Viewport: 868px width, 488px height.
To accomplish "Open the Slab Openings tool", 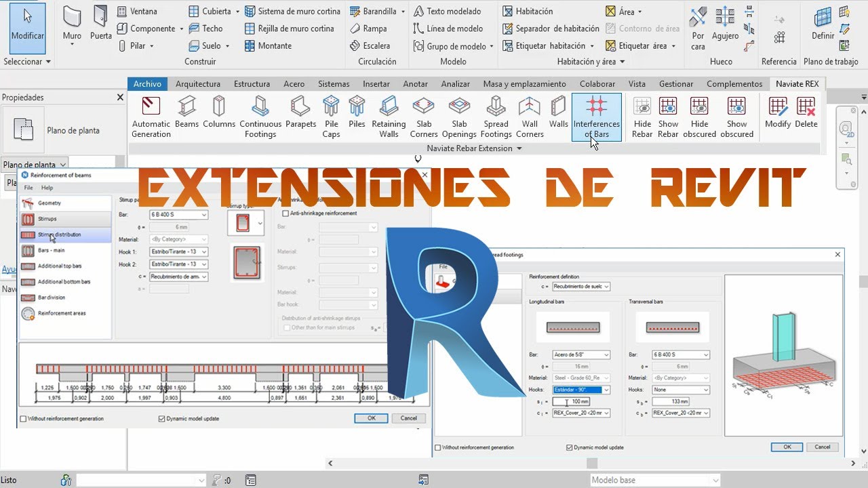I will [459, 117].
